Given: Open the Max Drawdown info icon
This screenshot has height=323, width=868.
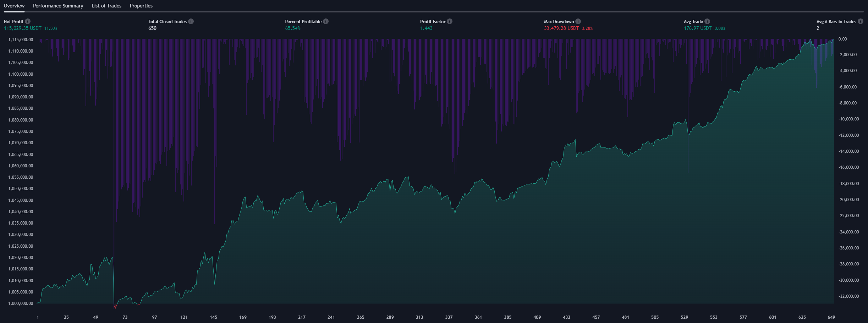Looking at the screenshot, I should (x=578, y=21).
